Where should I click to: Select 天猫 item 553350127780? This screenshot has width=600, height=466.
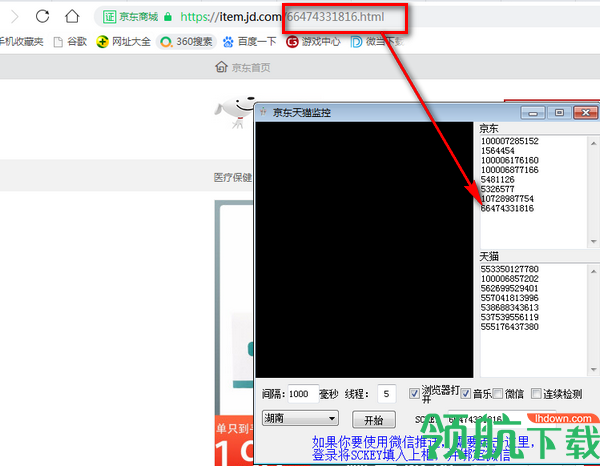pos(510,269)
